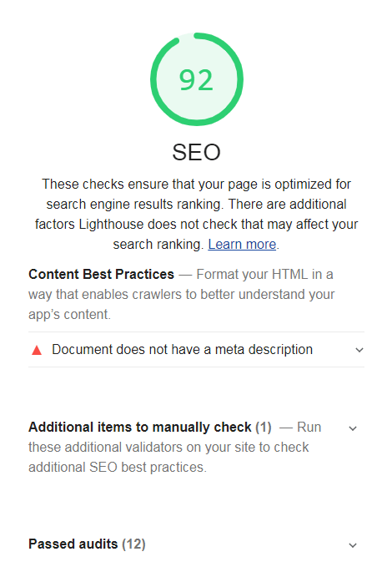The width and height of the screenshot is (392, 572).
Task: Click the Additional items to manually check heading
Action: coord(140,427)
